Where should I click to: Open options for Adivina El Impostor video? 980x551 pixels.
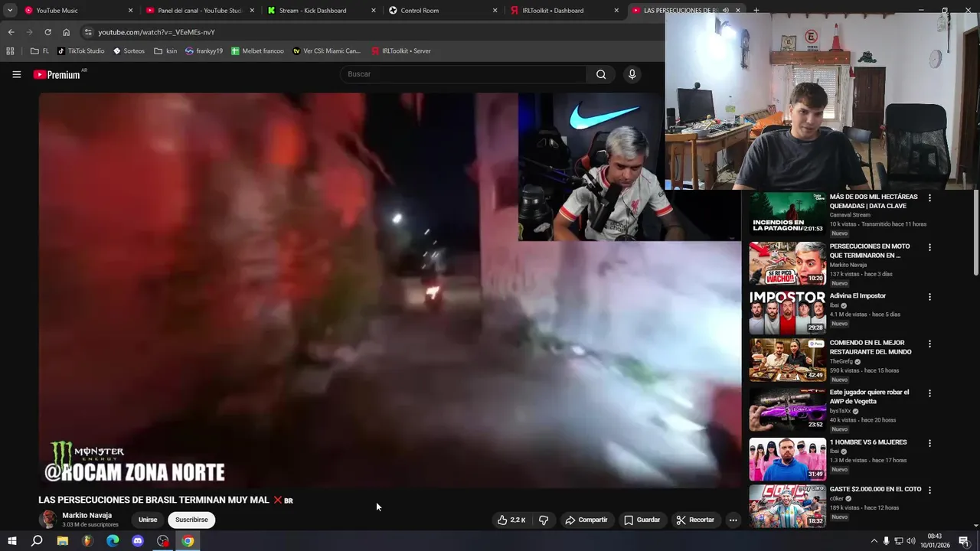(929, 297)
